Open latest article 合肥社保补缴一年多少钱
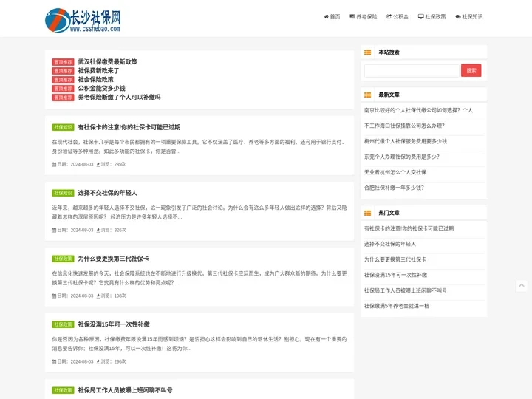 pyautogui.click(x=394, y=188)
